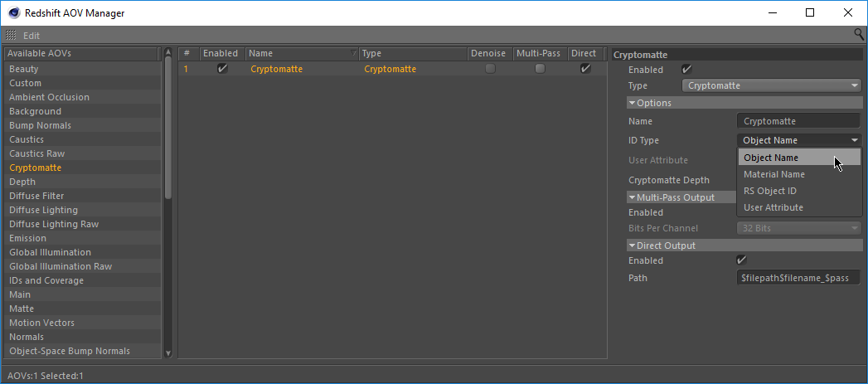Toggle Enabled checkbox in Cryptomatte row

221,69
